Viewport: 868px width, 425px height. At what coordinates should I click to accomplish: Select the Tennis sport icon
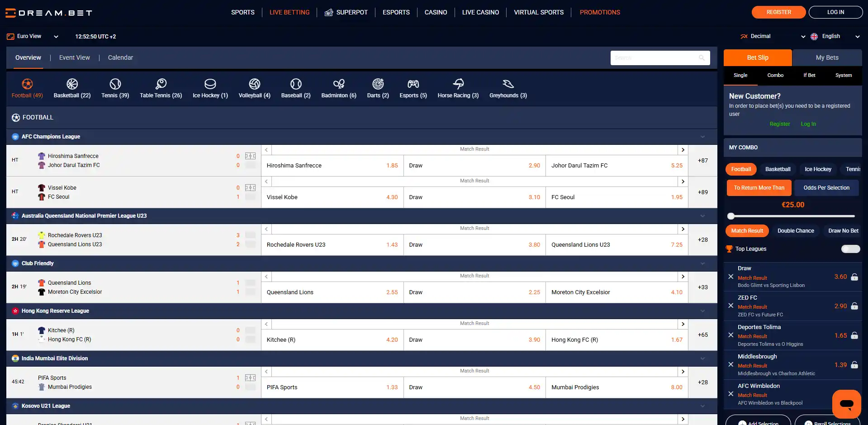pyautogui.click(x=115, y=84)
